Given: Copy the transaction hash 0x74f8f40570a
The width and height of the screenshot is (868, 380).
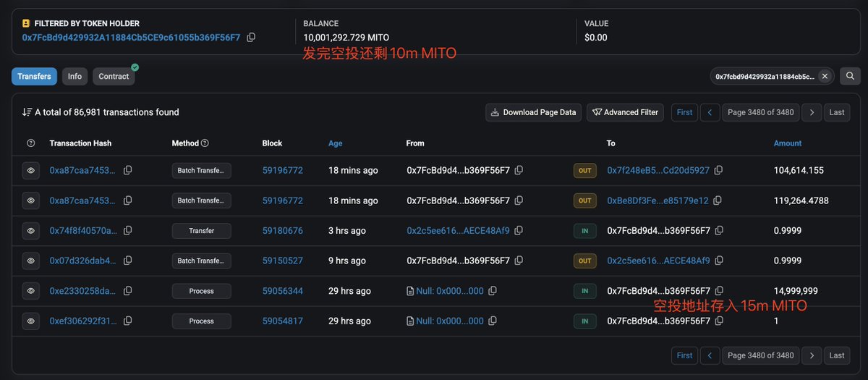Looking at the screenshot, I should [x=127, y=231].
